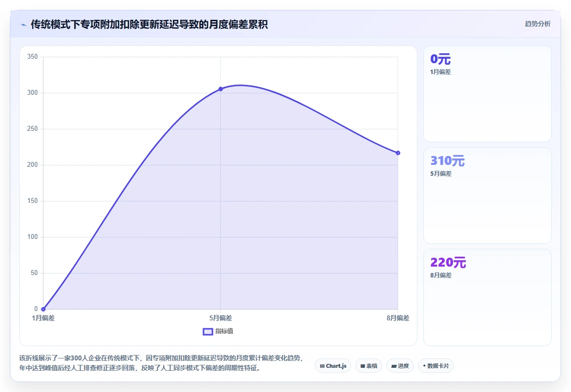Click the 5月偏差 card label

pyautogui.click(x=441, y=174)
